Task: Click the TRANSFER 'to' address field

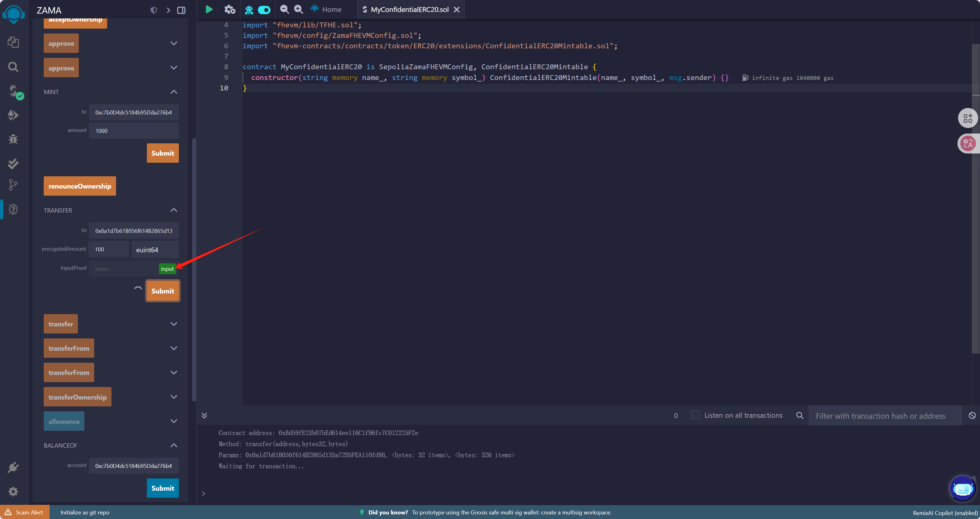Action: point(134,231)
